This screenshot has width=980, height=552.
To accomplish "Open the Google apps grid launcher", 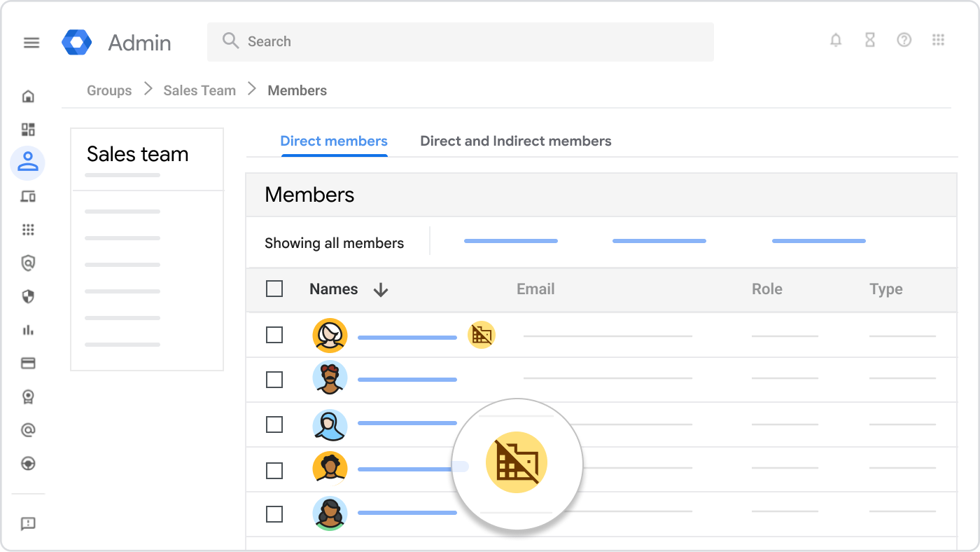I will tap(939, 41).
